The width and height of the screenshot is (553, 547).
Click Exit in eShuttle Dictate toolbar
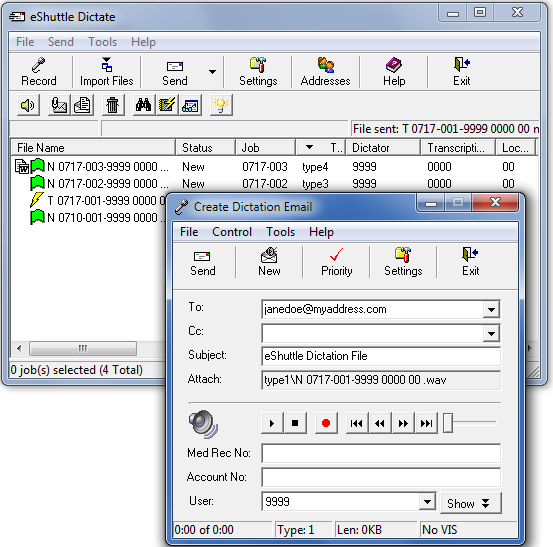coord(462,72)
